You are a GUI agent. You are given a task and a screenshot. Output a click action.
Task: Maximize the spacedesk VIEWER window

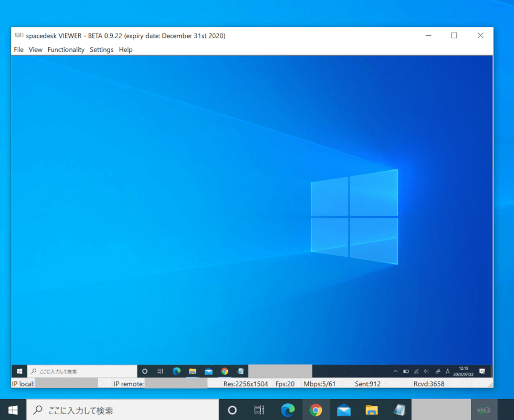point(454,35)
